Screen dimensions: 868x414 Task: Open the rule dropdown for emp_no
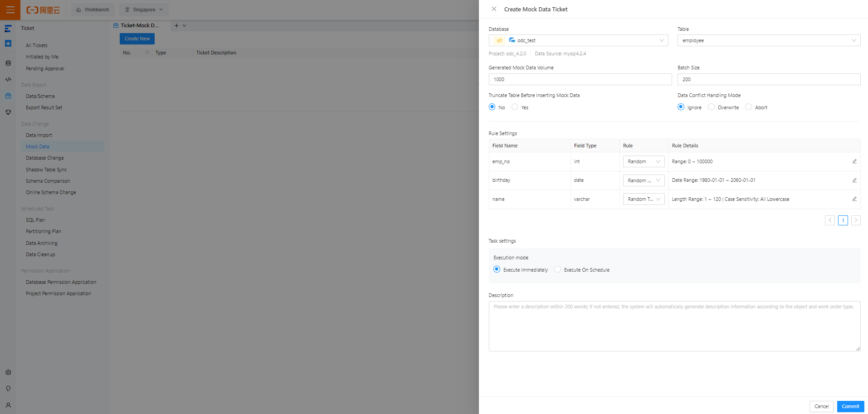644,161
